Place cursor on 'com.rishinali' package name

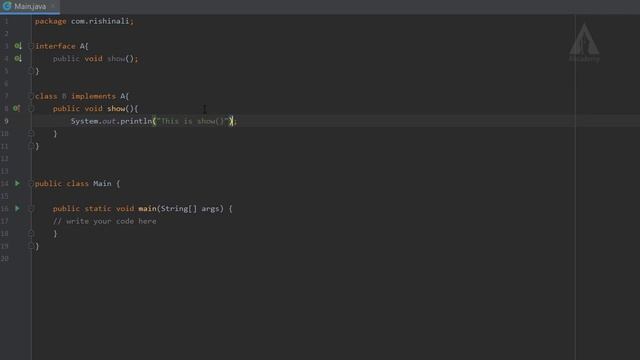point(100,21)
